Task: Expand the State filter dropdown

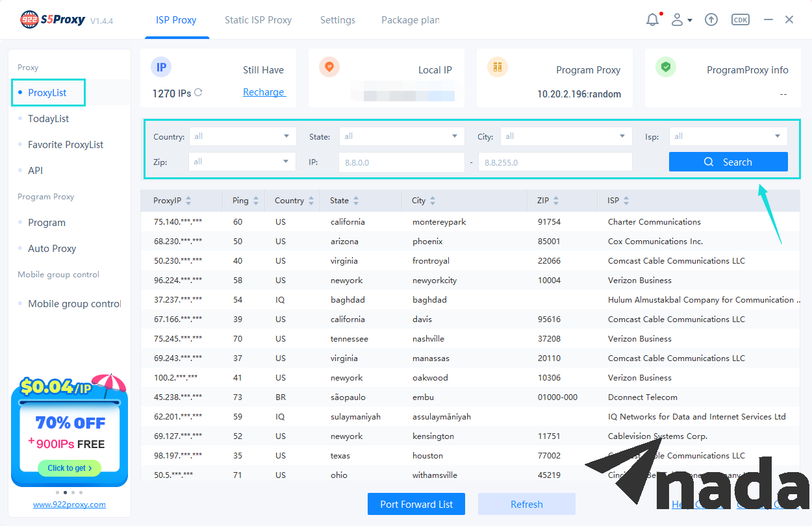Action: [x=401, y=136]
